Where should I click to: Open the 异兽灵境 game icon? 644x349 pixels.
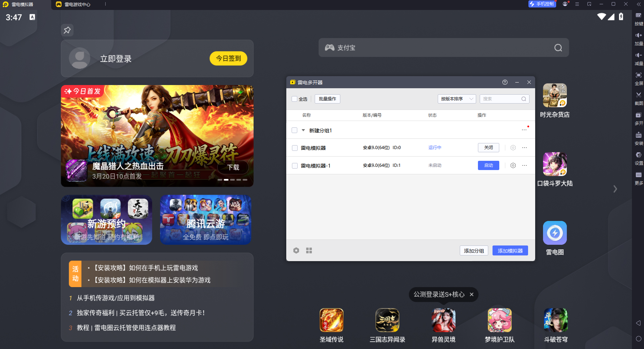tap(443, 320)
